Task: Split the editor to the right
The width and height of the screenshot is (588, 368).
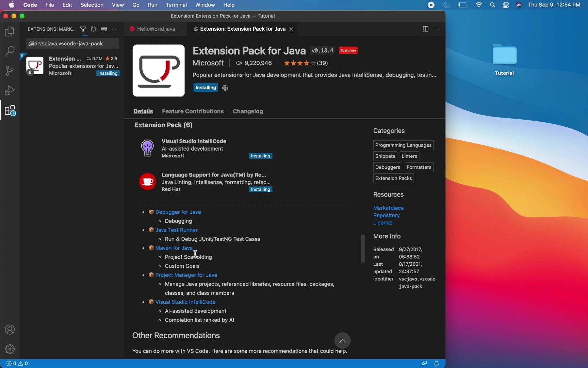Action: click(x=425, y=29)
